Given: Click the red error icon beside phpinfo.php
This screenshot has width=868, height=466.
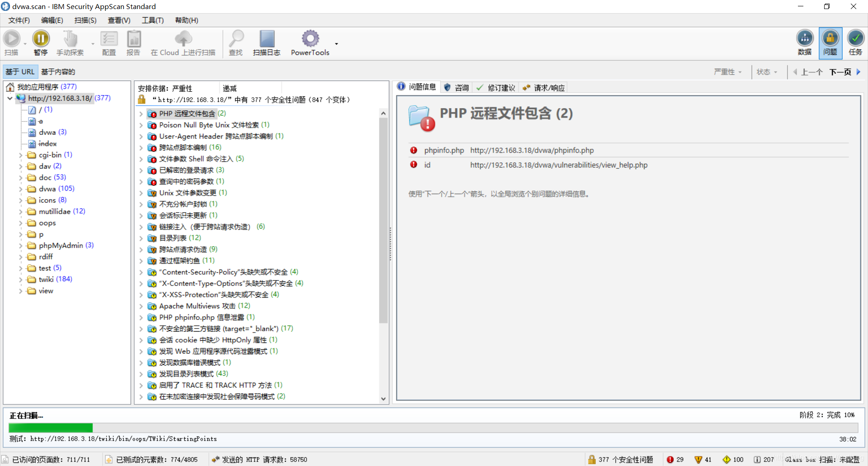Looking at the screenshot, I should [414, 150].
